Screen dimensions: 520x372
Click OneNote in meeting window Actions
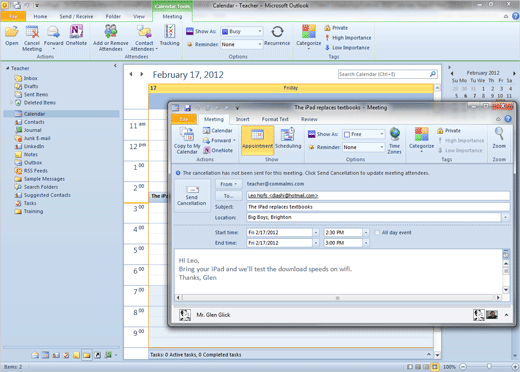218,150
